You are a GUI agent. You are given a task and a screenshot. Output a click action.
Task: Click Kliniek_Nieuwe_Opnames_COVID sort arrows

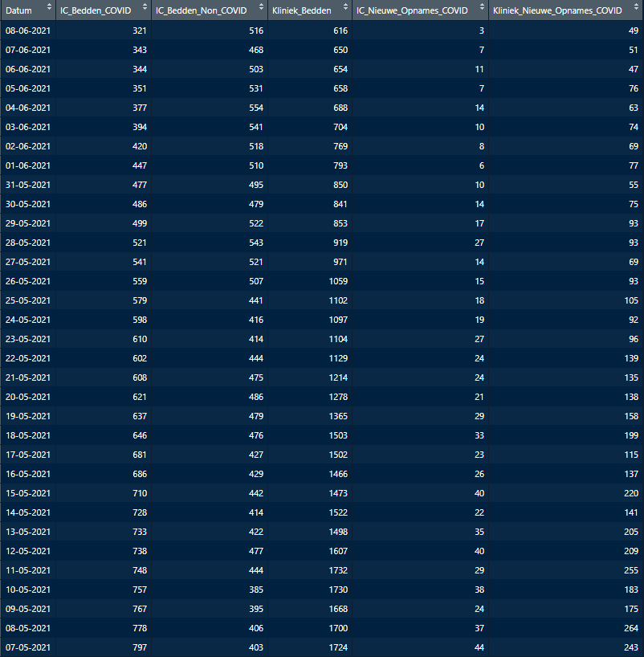[x=637, y=6]
